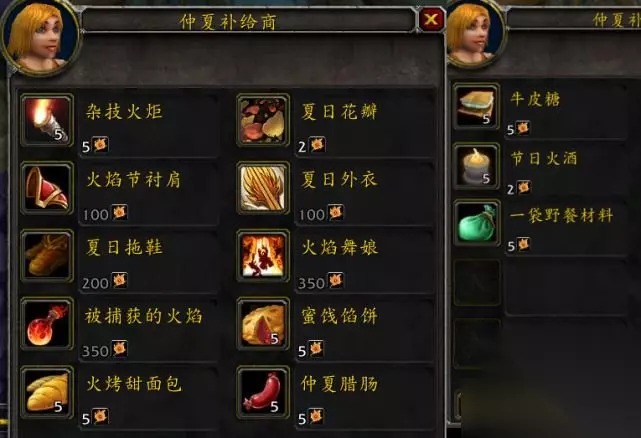641x438 pixels.
Task: Click the 牛皮糖 sandwich icon
Action: 476,107
